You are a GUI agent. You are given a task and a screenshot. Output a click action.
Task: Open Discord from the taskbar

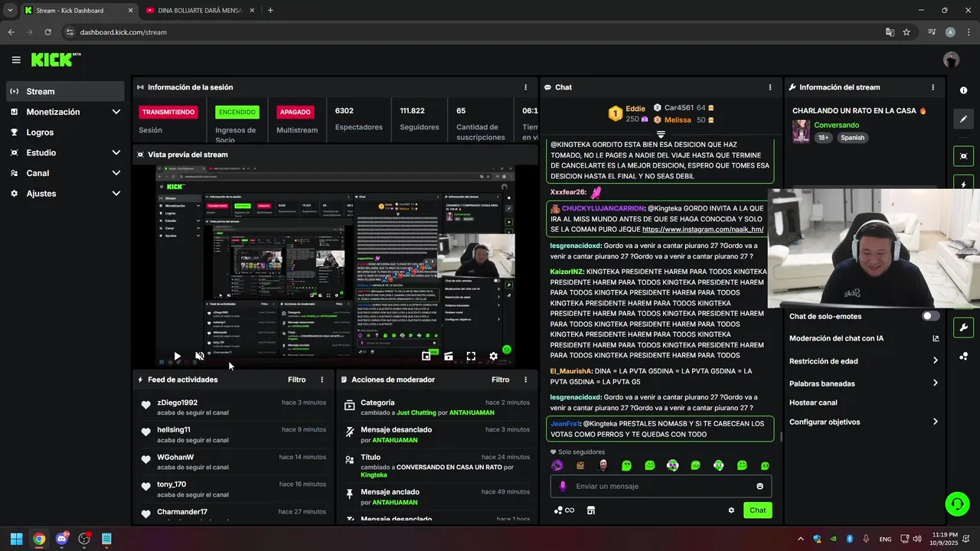coord(62,539)
